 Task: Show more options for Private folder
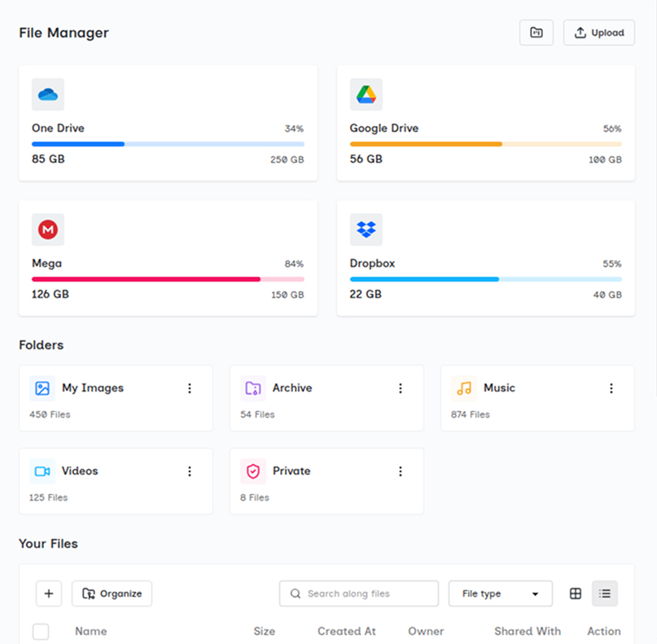point(401,471)
